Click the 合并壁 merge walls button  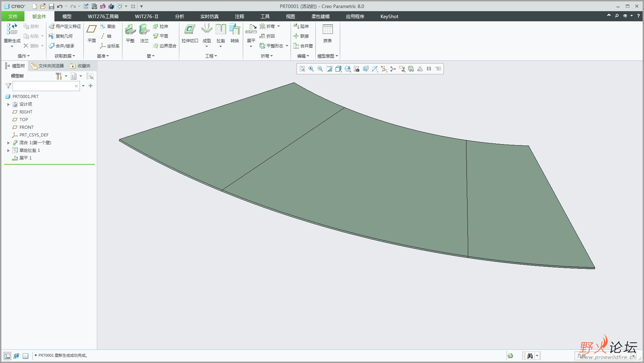[303, 46]
